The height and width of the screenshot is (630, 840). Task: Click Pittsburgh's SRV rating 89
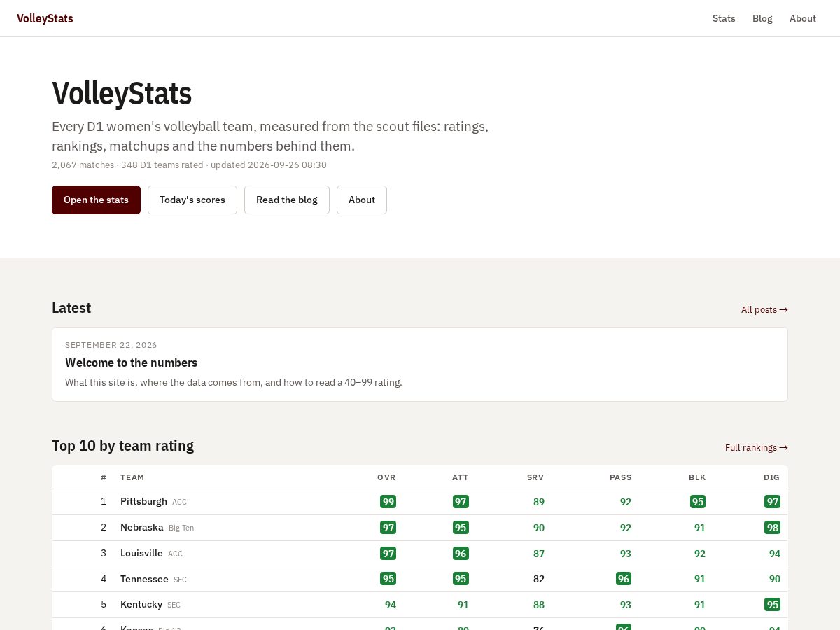[539, 501]
